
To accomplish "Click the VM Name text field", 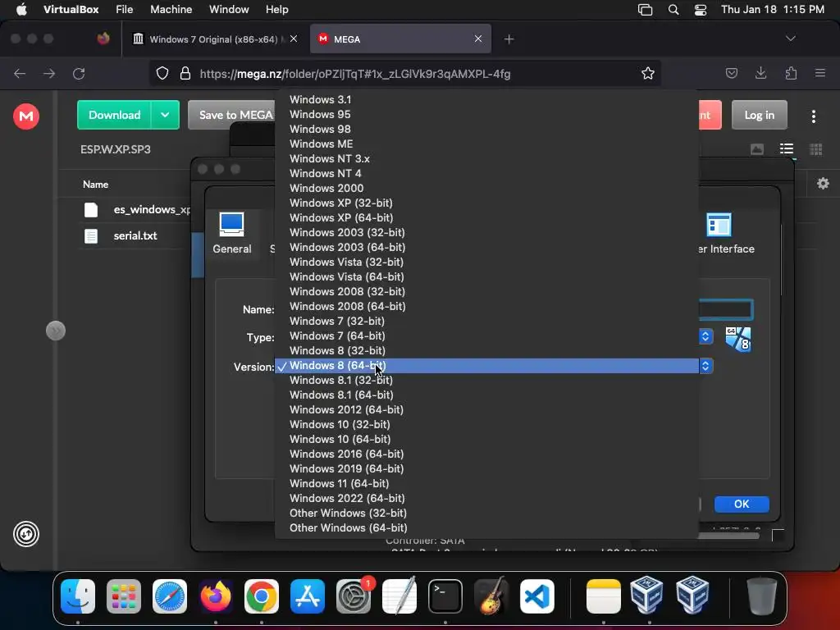I will point(725,309).
